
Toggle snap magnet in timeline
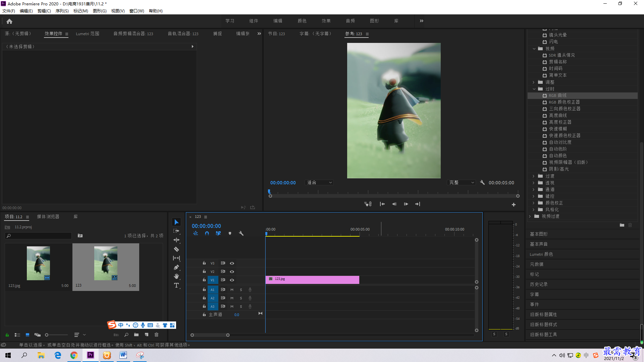[207, 233]
